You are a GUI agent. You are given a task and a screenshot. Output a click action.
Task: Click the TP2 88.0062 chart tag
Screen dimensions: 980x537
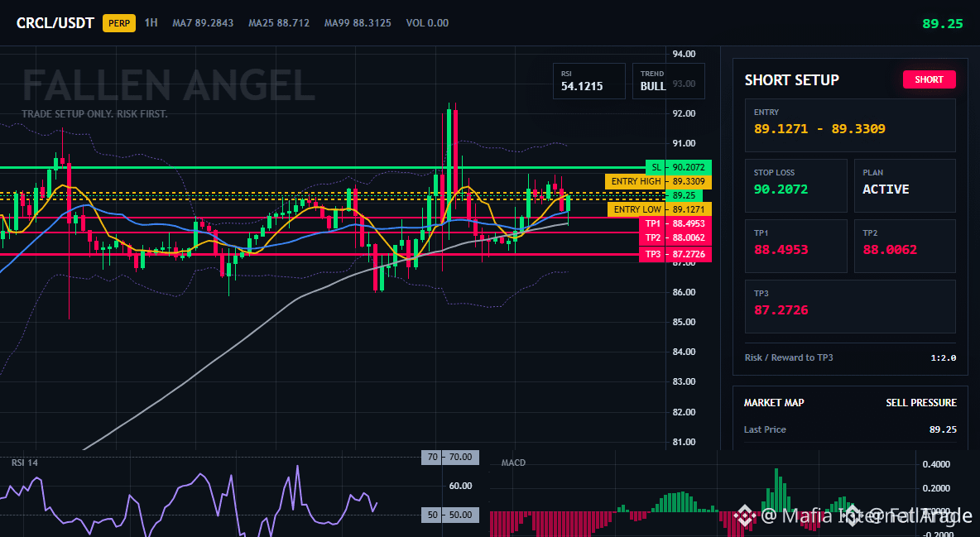pos(675,238)
